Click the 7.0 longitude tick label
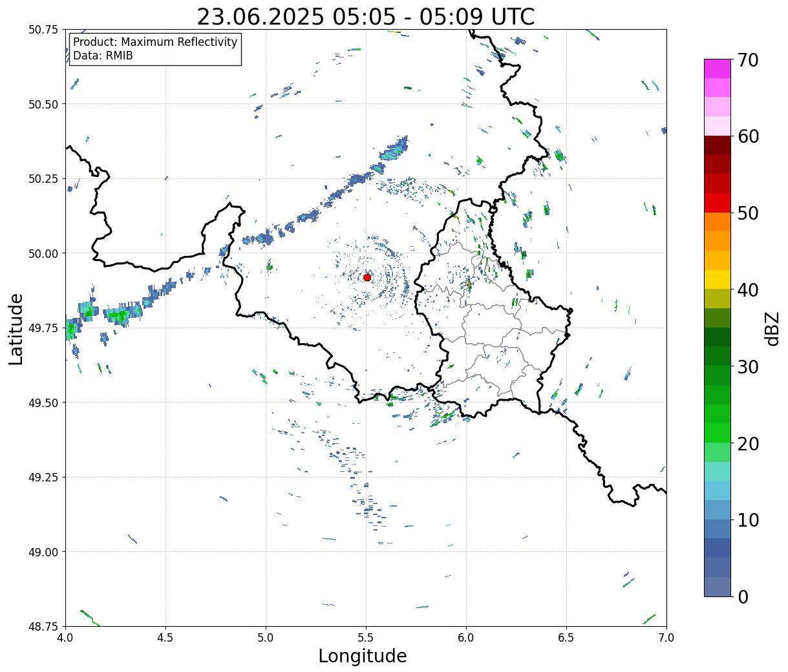This screenshot has width=788, height=672. click(666, 638)
